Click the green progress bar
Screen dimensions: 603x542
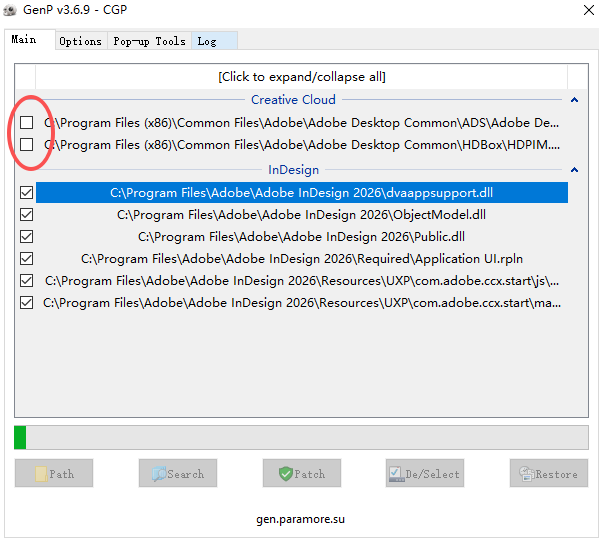(20, 437)
